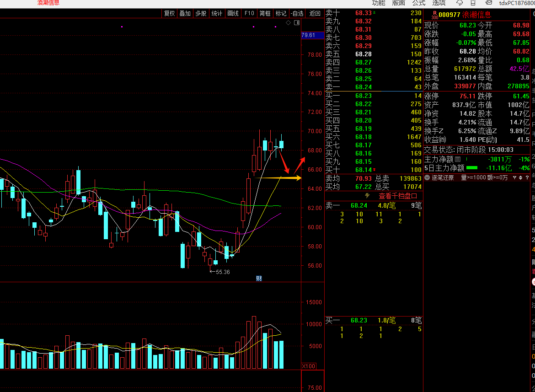Click the question mark help icon in 逐笔还原 bar
535x392 pixels.
(527, 177)
